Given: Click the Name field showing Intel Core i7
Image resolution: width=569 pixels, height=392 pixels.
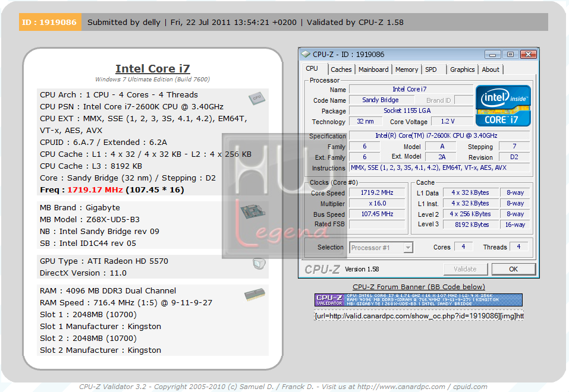Looking at the screenshot, I should coord(411,89).
